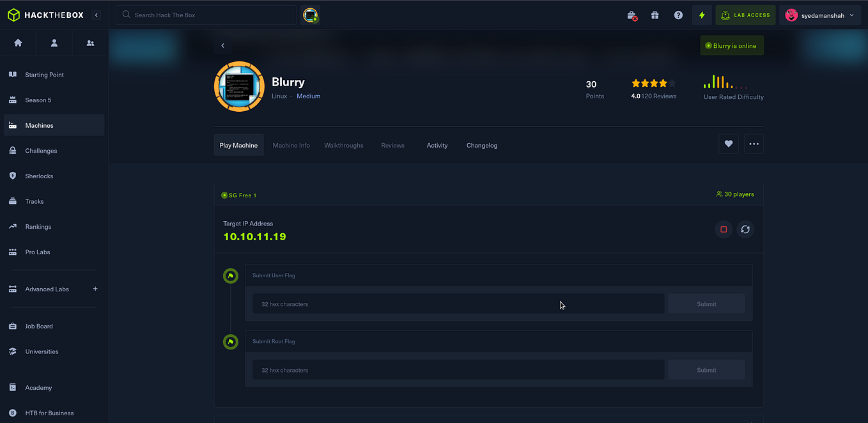Go back using the left chevron arrow

(222, 45)
